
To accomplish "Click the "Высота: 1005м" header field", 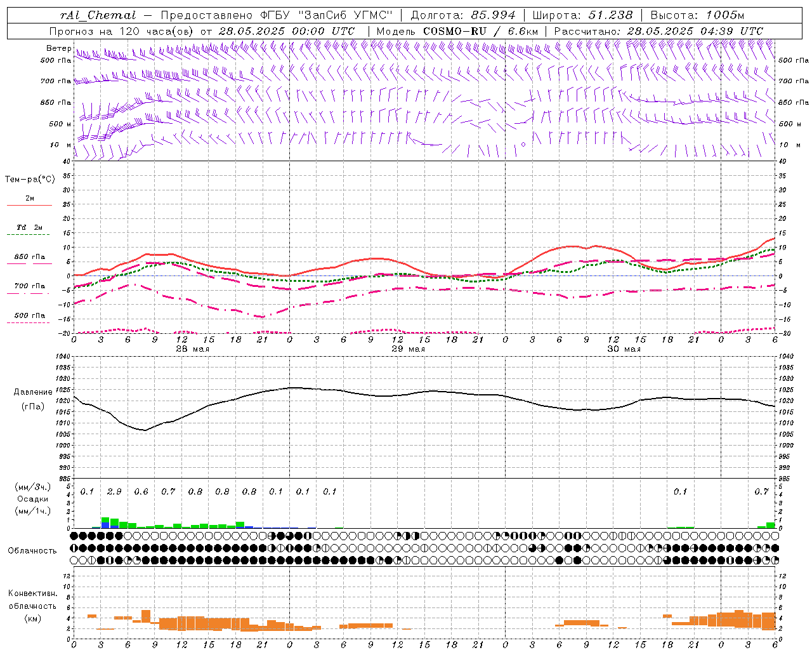I will coord(697,15).
